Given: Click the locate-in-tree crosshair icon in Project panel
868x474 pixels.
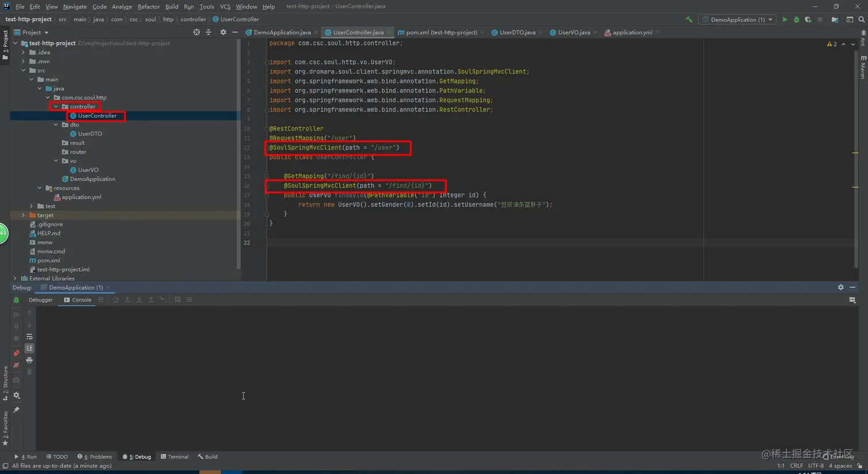Looking at the screenshot, I should 196,32.
